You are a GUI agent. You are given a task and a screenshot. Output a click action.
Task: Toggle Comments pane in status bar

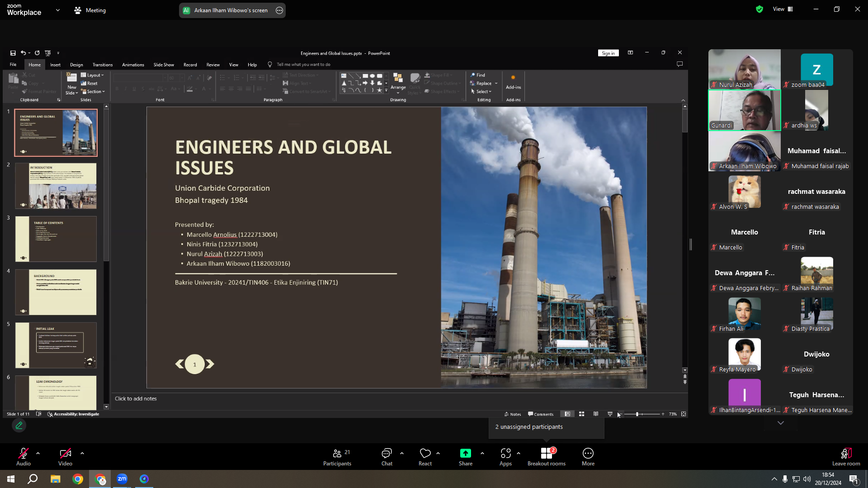(541, 414)
